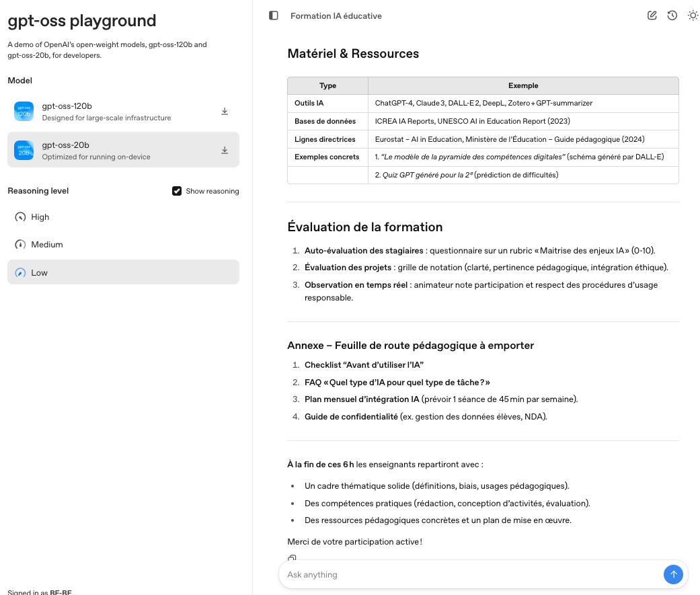Click the Ask anything input field
Screen dimensions: 700x595
click(x=471, y=575)
